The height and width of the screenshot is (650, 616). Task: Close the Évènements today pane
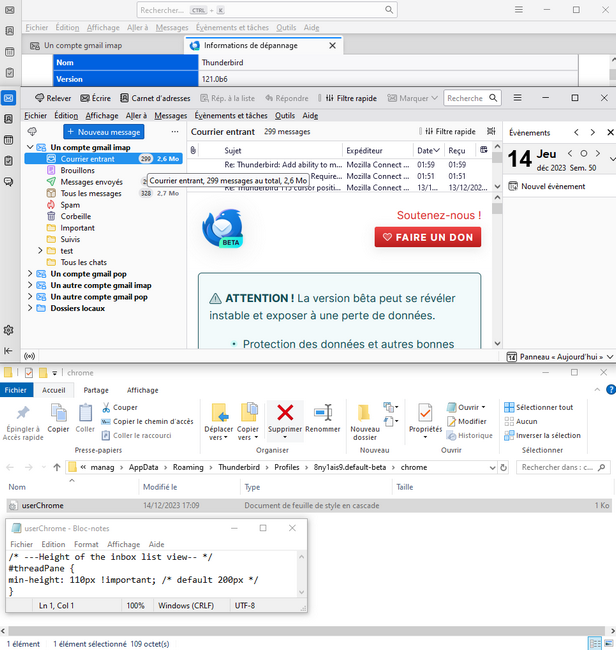click(x=610, y=132)
